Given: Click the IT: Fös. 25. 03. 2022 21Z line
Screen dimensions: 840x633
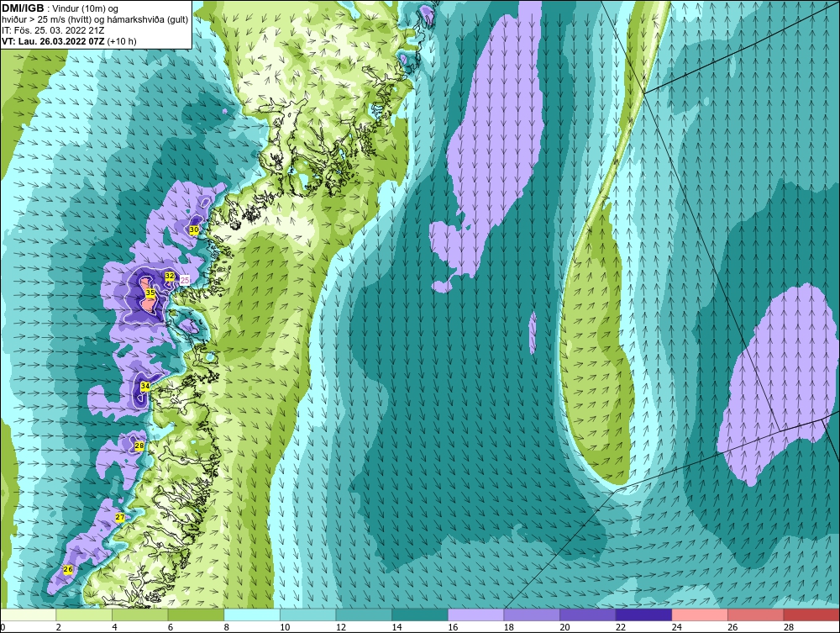Looking at the screenshot, I should [x=53, y=30].
